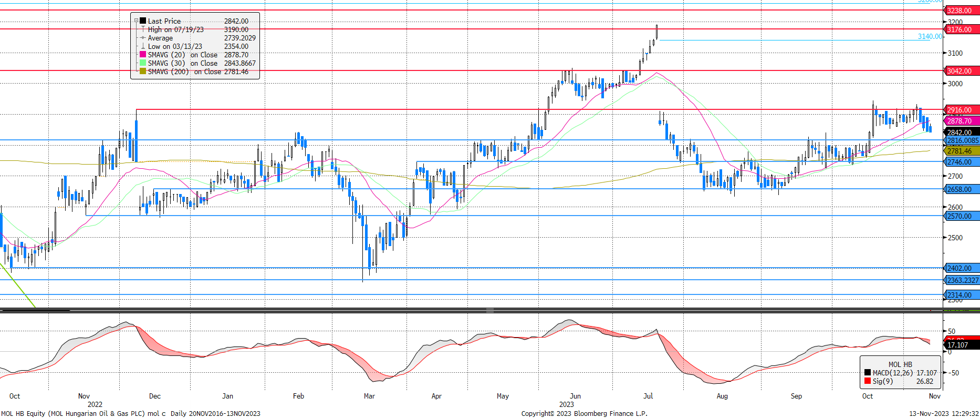Click the blue 2746.00 level tag
This screenshot has width=980, height=418.
(x=962, y=162)
